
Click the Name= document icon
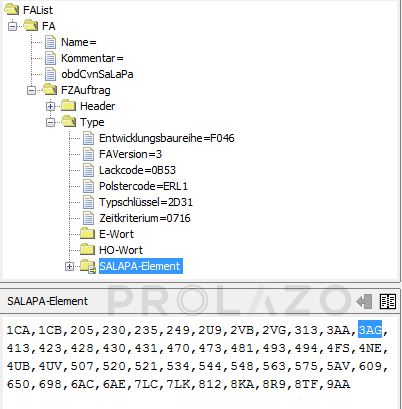50,42
